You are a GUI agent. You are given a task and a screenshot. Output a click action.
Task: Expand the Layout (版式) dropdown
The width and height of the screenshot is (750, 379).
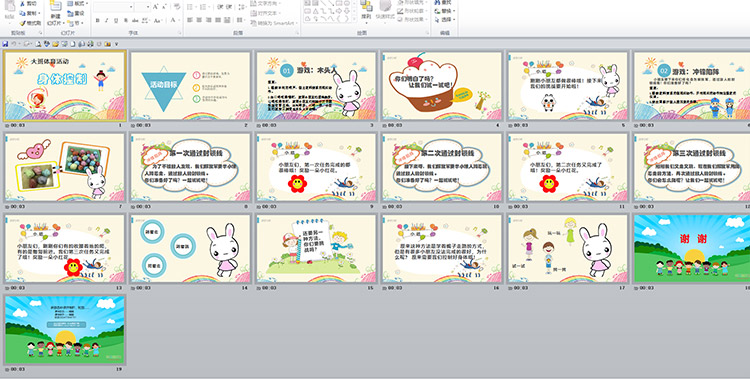point(78,3)
